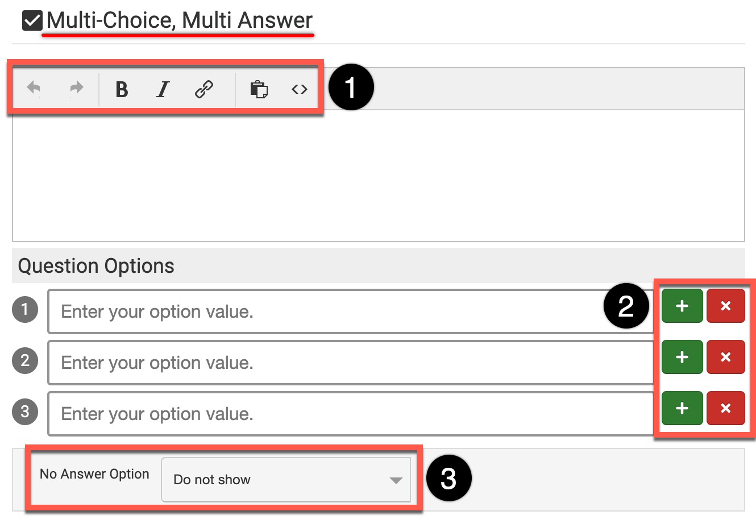Viewport: 756px width, 532px height.
Task: Add an option after the second option
Action: [x=682, y=357]
